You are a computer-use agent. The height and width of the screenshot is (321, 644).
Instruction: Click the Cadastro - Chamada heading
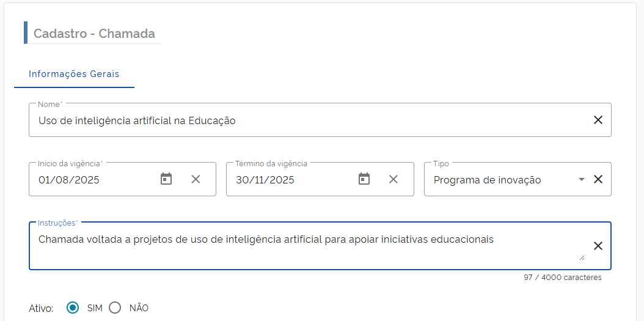(x=94, y=34)
